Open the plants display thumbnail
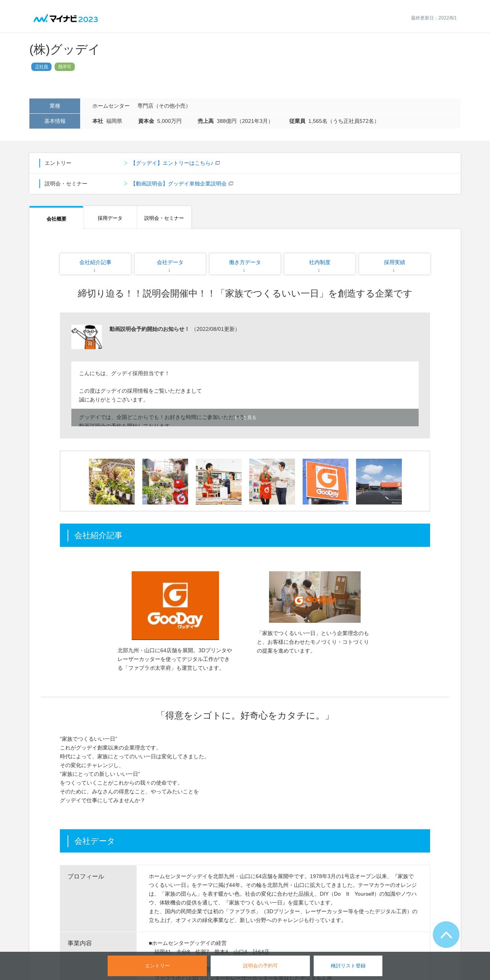 [112, 482]
